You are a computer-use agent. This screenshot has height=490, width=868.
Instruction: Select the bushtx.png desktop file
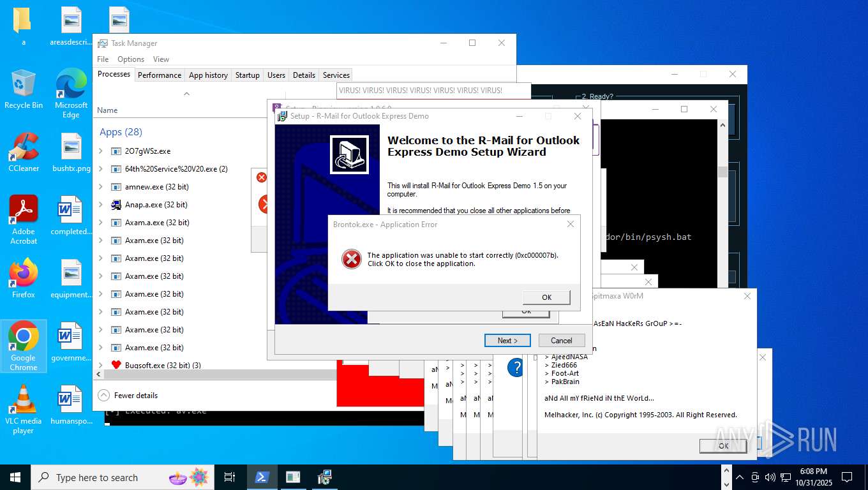[x=71, y=152]
